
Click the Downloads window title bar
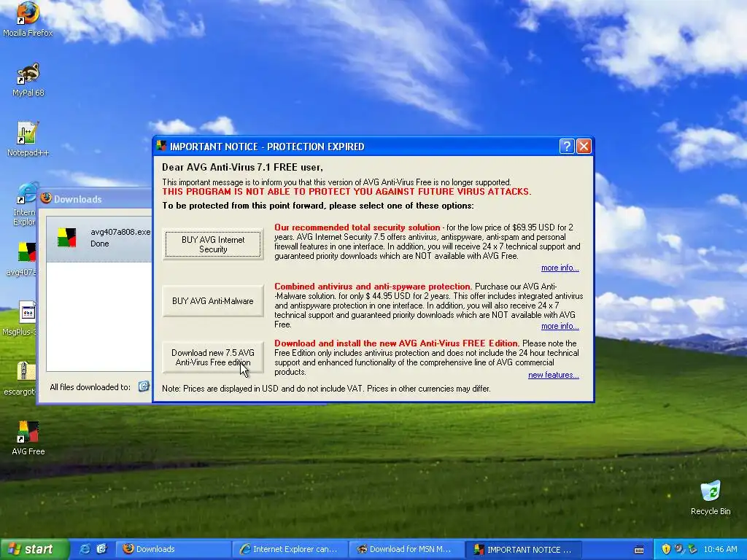pos(96,198)
